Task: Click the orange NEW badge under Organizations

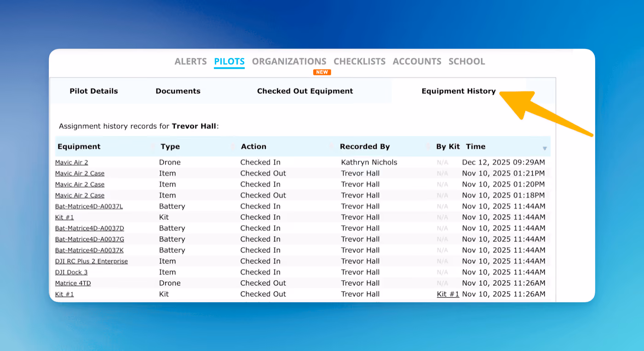Action: [322, 72]
